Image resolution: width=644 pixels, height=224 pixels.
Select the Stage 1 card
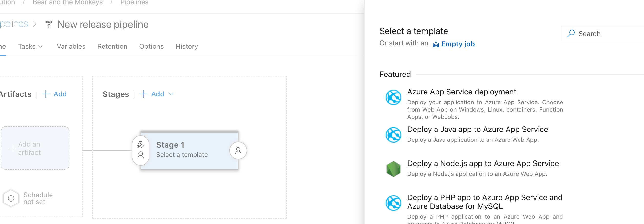pyautogui.click(x=189, y=150)
